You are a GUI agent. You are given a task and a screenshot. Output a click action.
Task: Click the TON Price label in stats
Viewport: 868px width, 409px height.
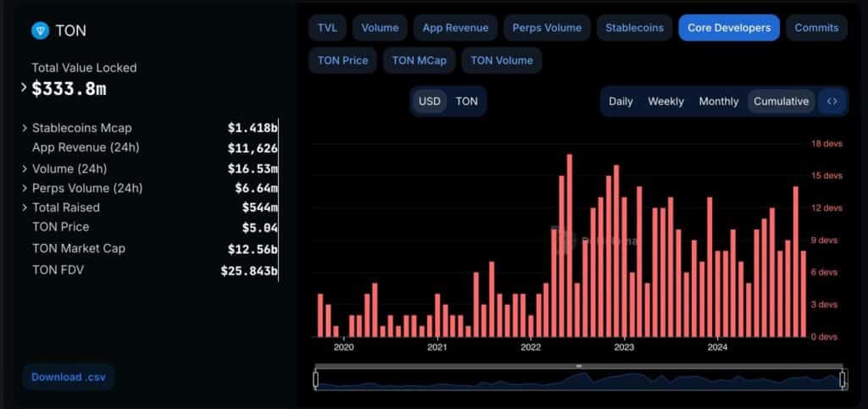60,227
